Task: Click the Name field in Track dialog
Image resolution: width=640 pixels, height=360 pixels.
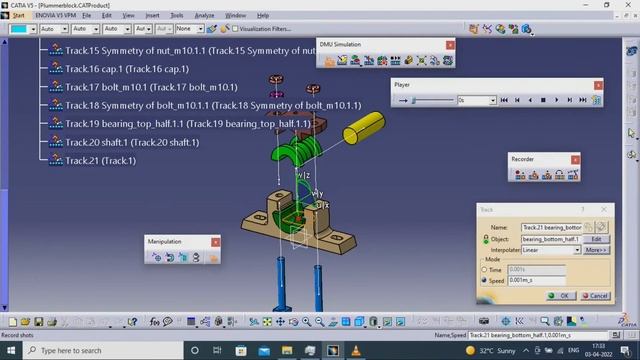Action: (x=551, y=227)
